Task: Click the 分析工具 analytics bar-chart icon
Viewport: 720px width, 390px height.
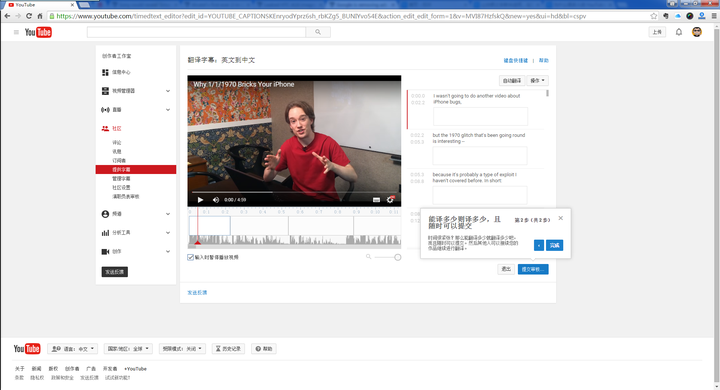Action: tap(105, 233)
